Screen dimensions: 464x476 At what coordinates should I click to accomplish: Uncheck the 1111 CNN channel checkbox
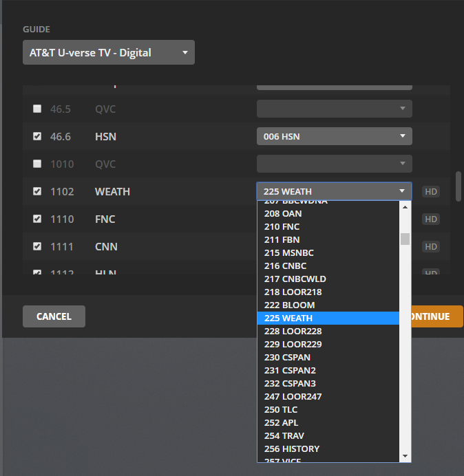pyautogui.click(x=37, y=246)
